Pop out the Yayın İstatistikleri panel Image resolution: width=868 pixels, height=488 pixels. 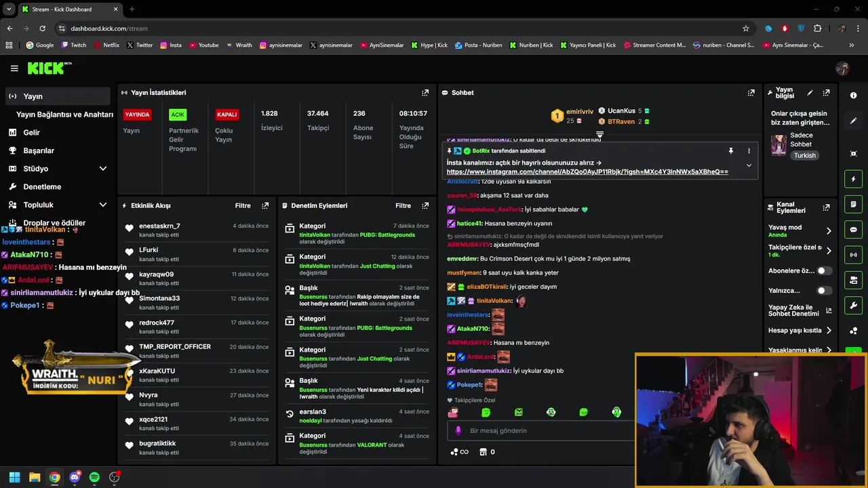click(425, 93)
